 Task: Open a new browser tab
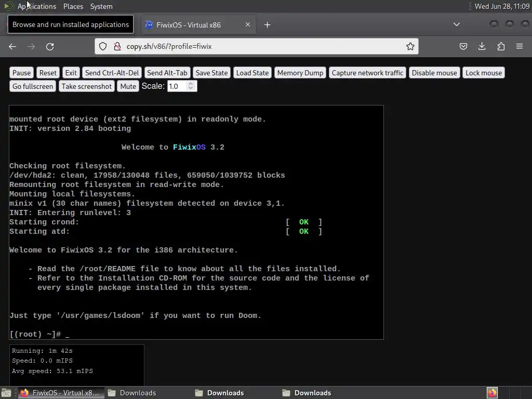coord(268,25)
